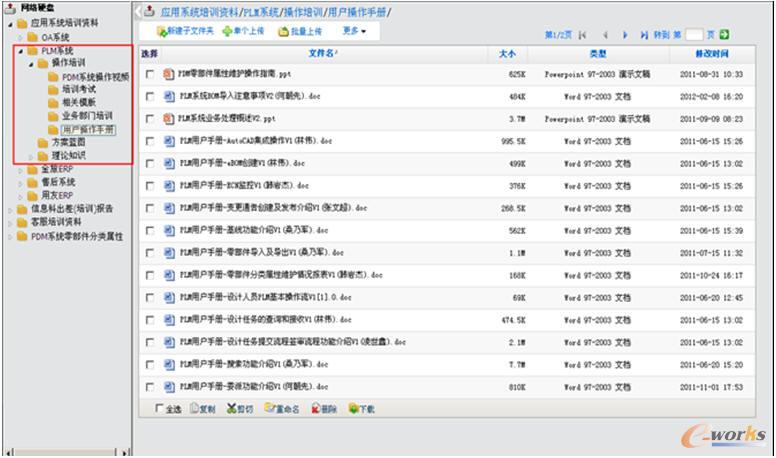Go to the next page arrow

pyautogui.click(x=625, y=35)
